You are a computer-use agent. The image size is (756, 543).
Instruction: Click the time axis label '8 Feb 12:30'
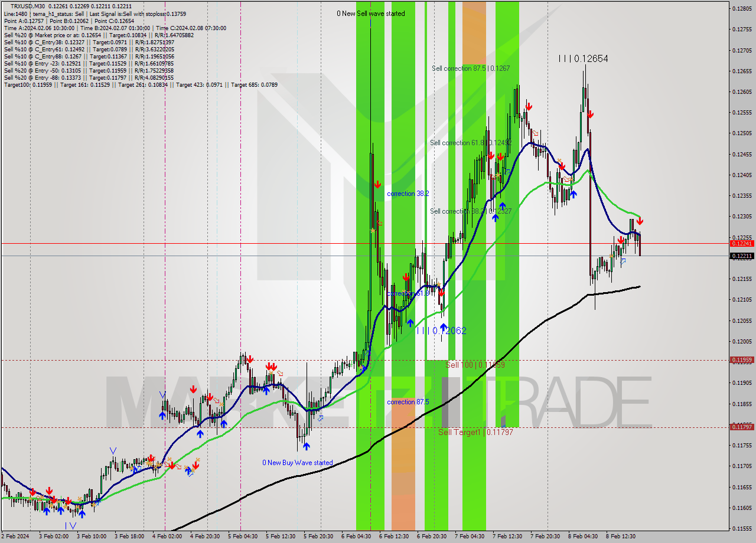pyautogui.click(x=620, y=537)
